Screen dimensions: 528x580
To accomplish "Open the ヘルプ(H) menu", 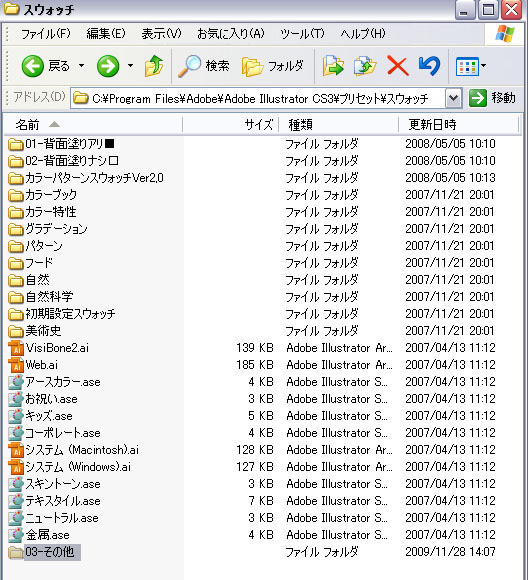I will [363, 34].
